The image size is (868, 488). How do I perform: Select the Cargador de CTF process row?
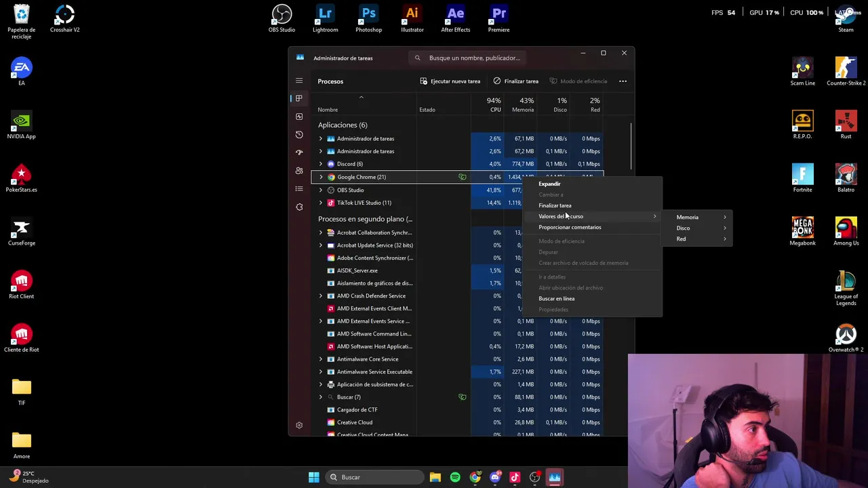pyautogui.click(x=458, y=409)
